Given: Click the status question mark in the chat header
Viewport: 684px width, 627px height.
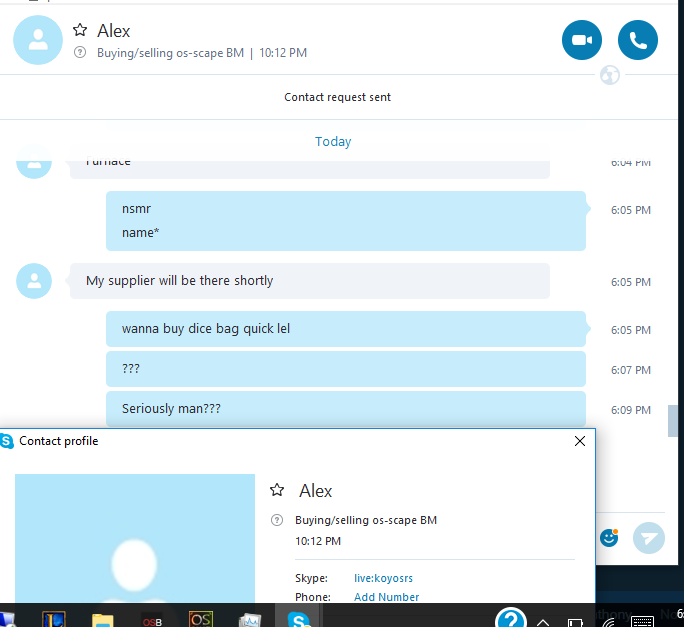Looking at the screenshot, I should click(x=80, y=52).
